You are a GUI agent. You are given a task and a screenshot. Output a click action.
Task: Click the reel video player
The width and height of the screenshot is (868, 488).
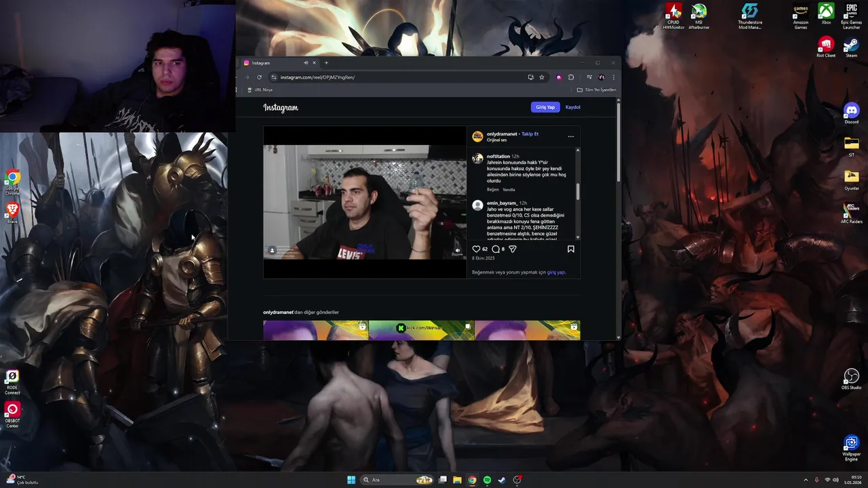(x=365, y=202)
